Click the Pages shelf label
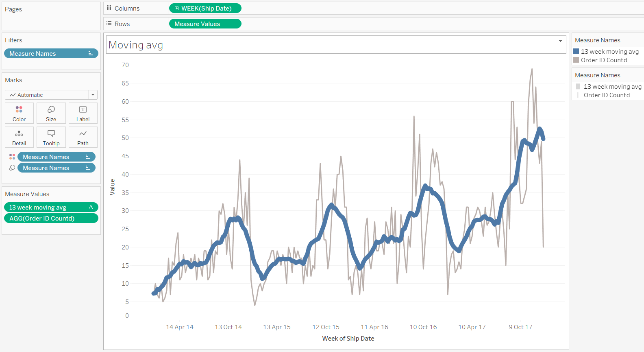Viewport: 644px width, 352px height. click(x=13, y=9)
